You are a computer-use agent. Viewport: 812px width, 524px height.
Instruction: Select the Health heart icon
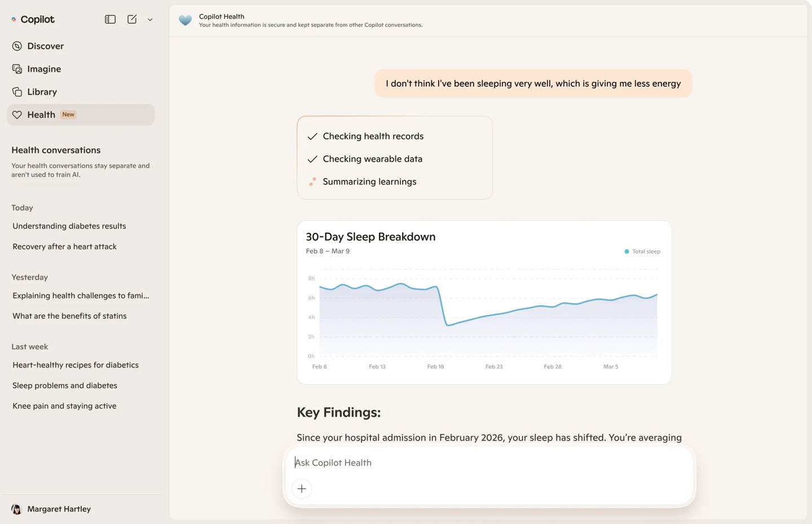(x=17, y=115)
